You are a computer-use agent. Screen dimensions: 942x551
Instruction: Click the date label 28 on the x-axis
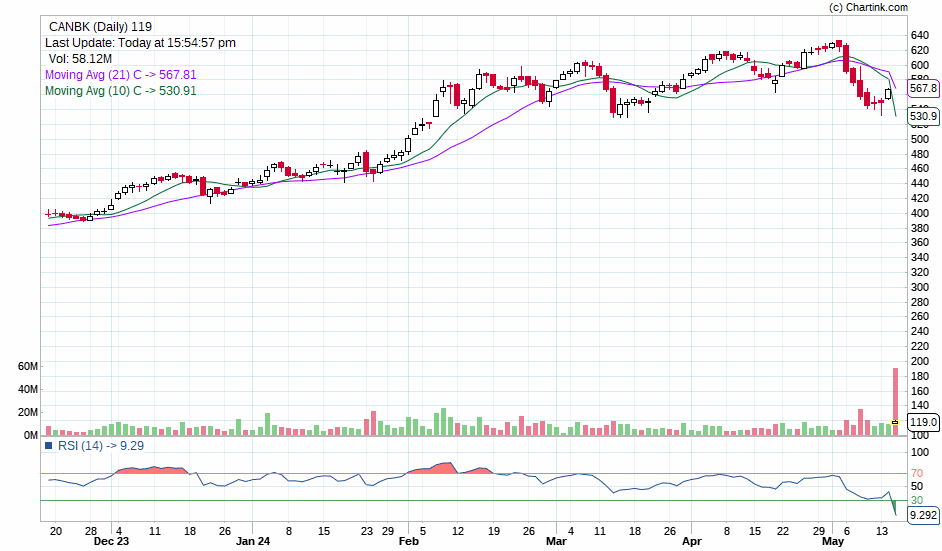(91, 531)
